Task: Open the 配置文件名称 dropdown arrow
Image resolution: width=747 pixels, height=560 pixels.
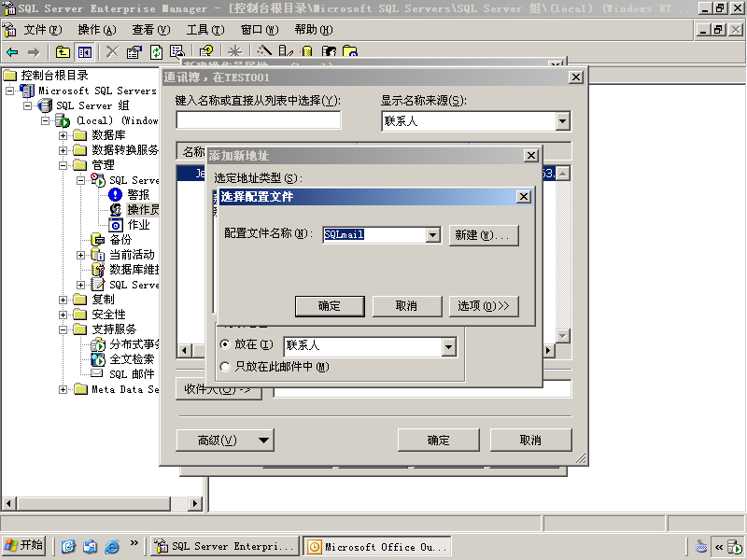Action: (x=432, y=235)
